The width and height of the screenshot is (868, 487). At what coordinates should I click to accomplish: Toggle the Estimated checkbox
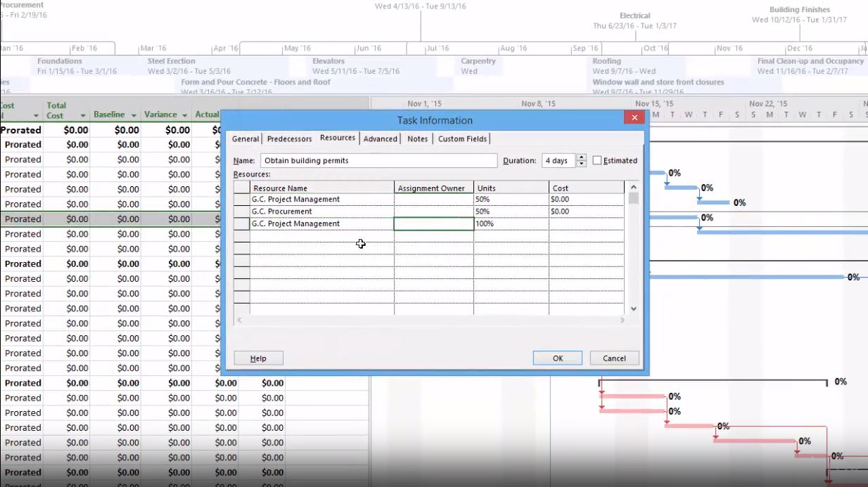point(597,160)
